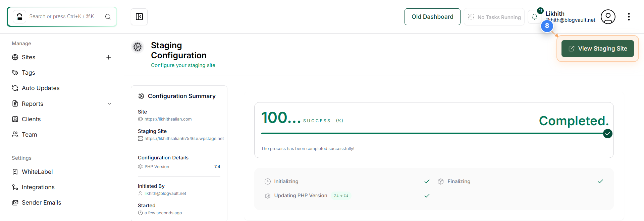Open the three-dot more options menu
Image resolution: width=644 pixels, height=221 pixels.
(629, 17)
